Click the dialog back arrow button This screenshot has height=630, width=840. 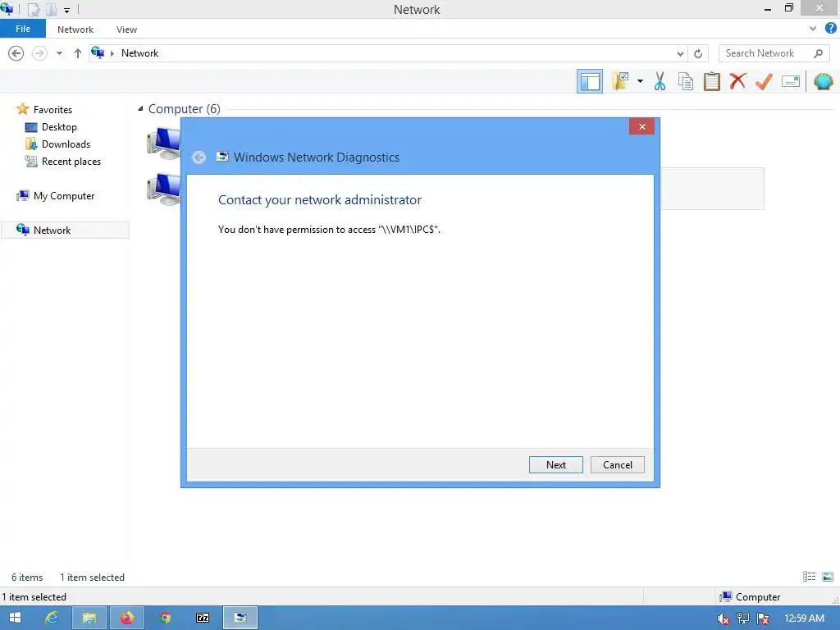(x=199, y=157)
